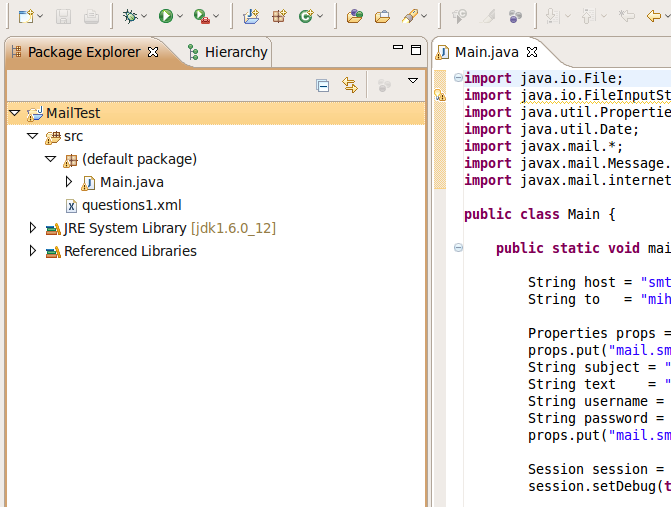Click the Previous Annotation icon
The width and height of the screenshot is (671, 507).
[x=589, y=16]
